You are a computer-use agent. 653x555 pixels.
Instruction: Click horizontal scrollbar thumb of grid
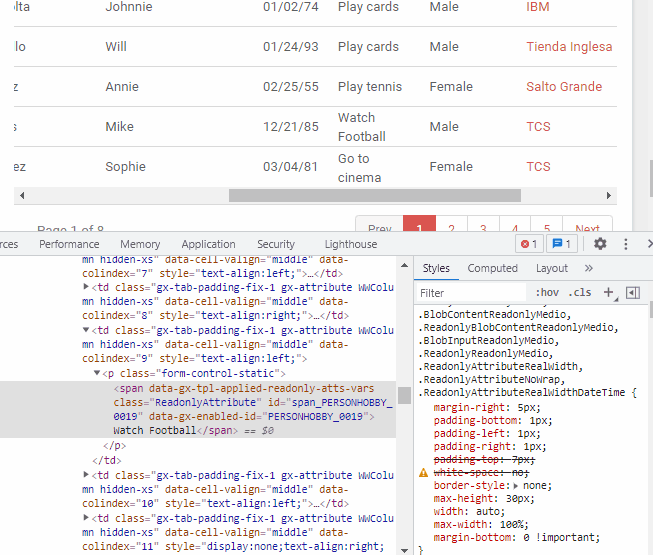[375, 195]
